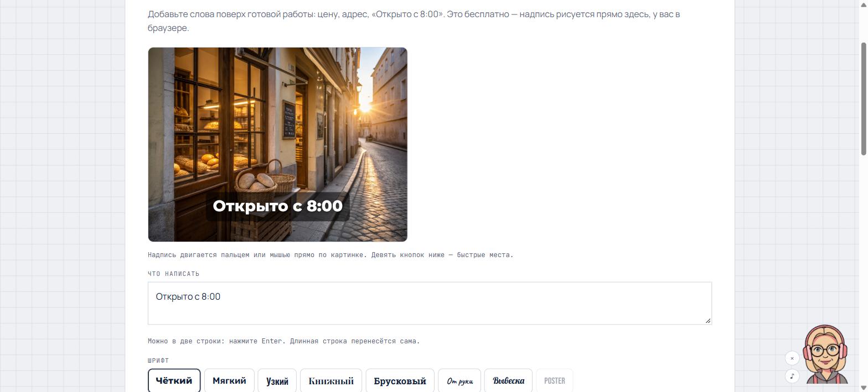
Task: Switch to the Узкий font
Action: coord(277,381)
